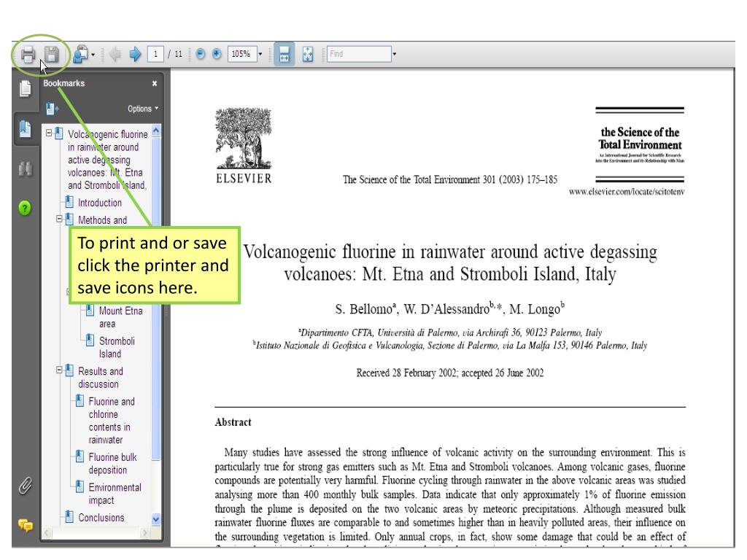Image resolution: width=747 pixels, height=560 pixels.
Task: Collapse the Results and discussion node
Action: (59, 370)
